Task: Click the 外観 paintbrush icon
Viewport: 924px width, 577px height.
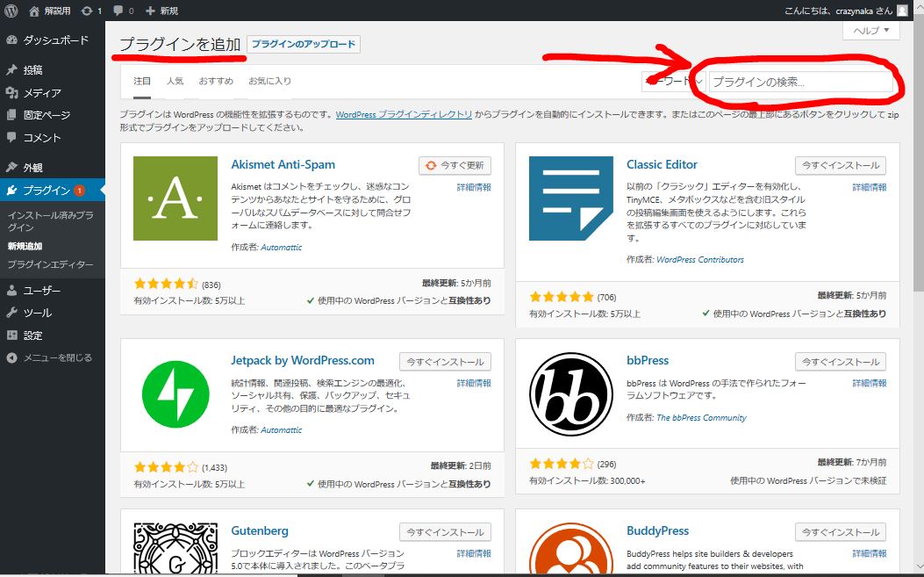Action: click(x=11, y=168)
